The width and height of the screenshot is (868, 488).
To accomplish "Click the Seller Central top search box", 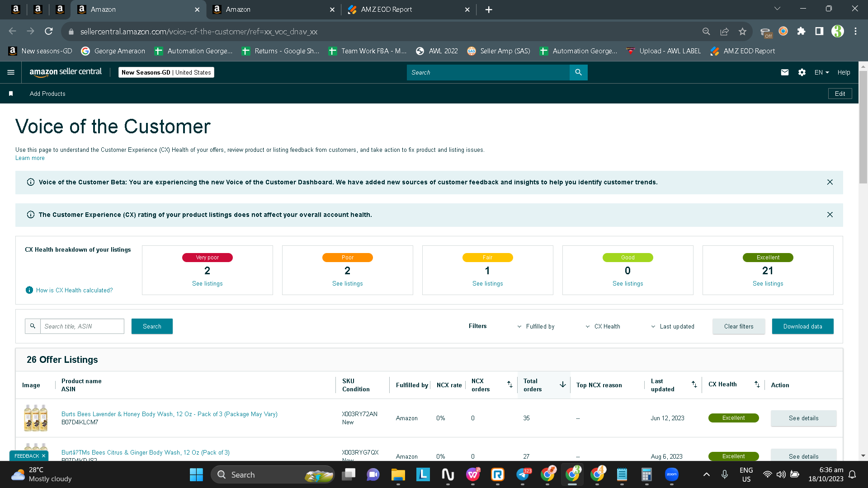I will click(x=488, y=72).
